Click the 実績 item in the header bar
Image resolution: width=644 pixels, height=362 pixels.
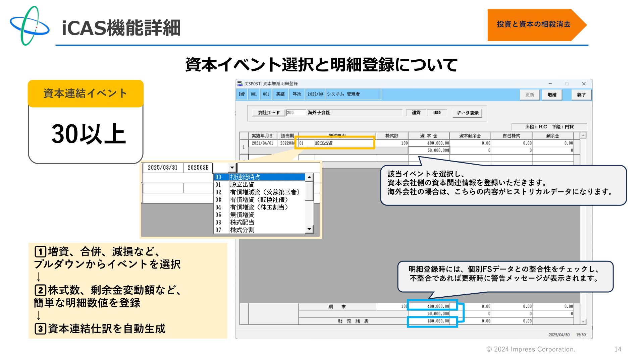coord(280,94)
